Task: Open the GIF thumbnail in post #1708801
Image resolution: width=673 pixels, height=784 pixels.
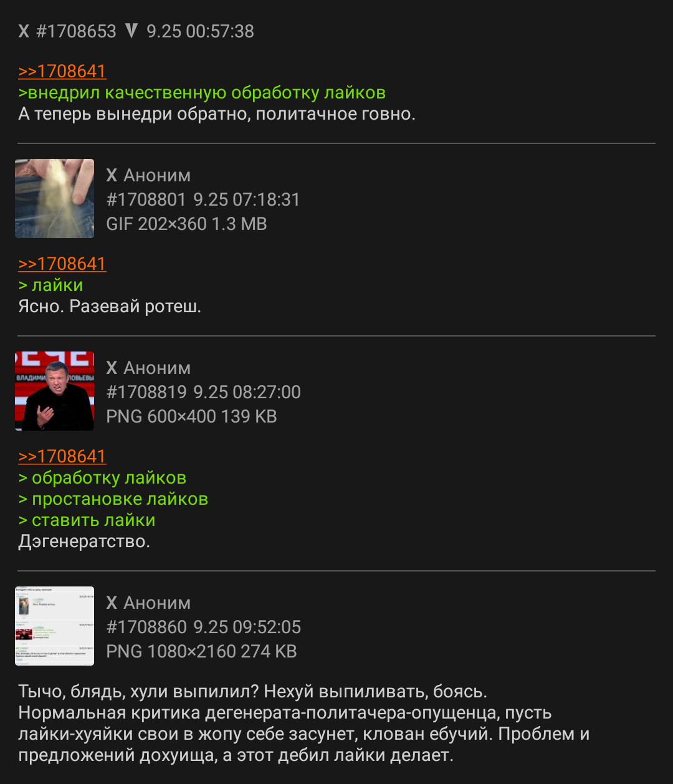Action: (55, 198)
